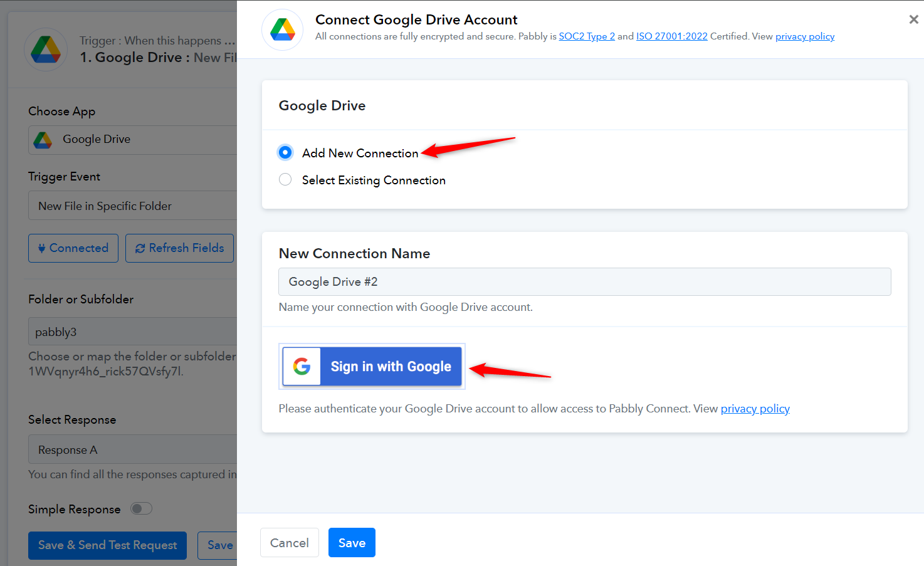924x566 pixels.
Task: Click the Connected button
Action: (x=73, y=248)
